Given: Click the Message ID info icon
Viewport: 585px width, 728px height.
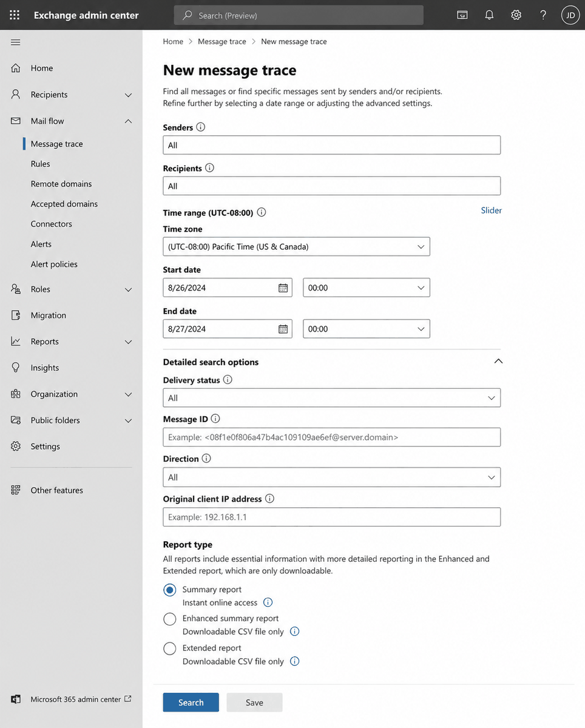Looking at the screenshot, I should click(x=215, y=419).
